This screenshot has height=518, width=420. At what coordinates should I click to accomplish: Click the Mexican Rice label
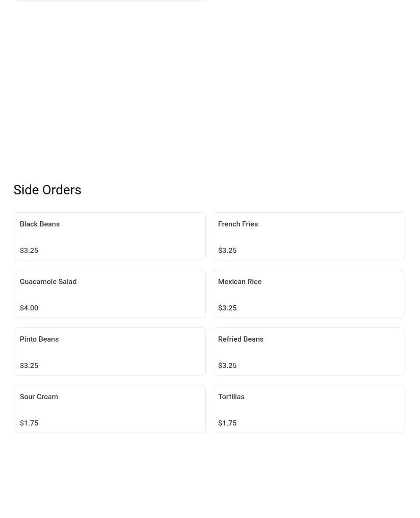240,282
